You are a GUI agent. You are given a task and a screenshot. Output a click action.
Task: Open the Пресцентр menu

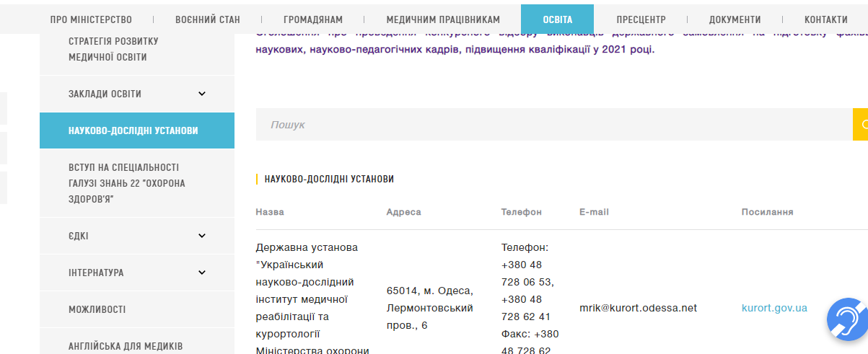tap(641, 19)
